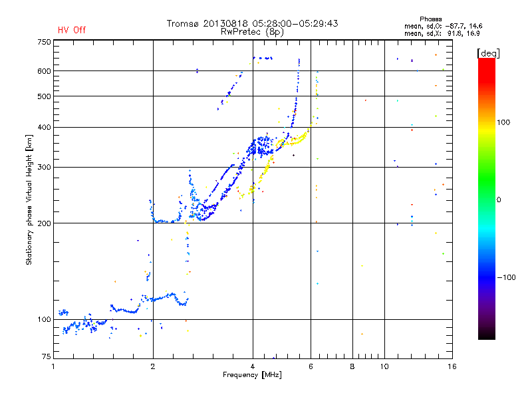Viewport: 532px width, 399px height.
Task: Click x-axis tick label '16'
Action: click(452, 366)
